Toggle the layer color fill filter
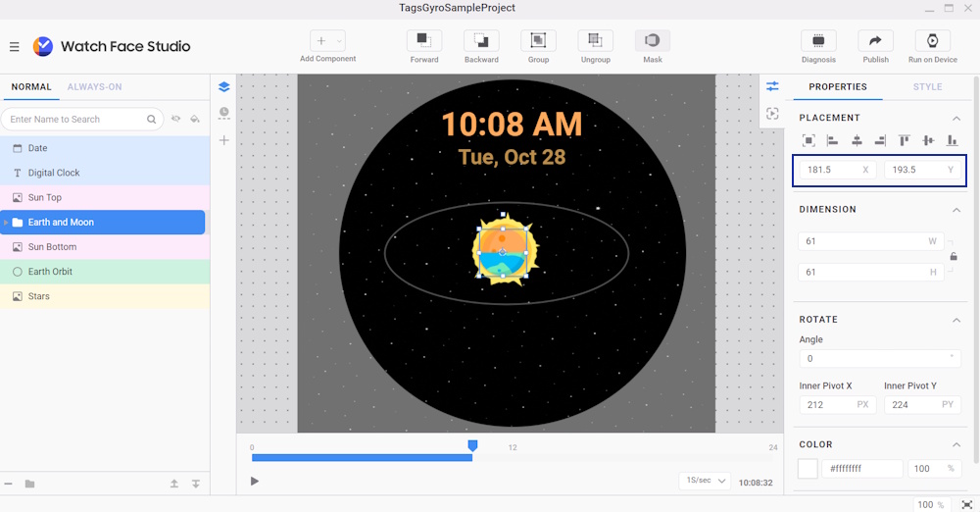 coord(195,119)
